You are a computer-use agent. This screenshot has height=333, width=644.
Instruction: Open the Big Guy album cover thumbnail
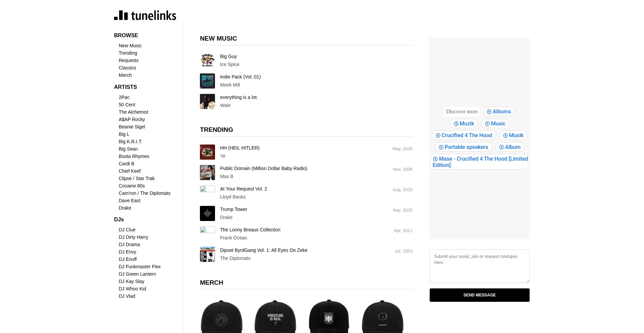tap(207, 60)
